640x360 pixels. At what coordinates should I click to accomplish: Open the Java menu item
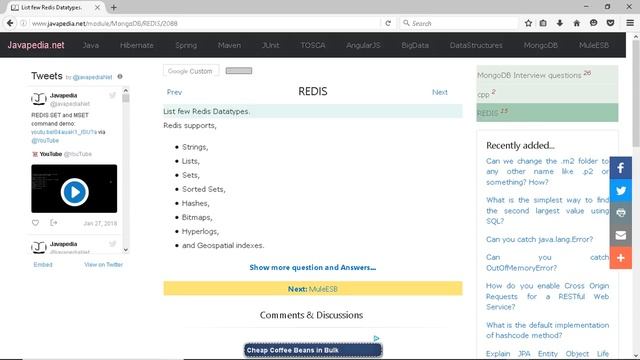pos(91,45)
